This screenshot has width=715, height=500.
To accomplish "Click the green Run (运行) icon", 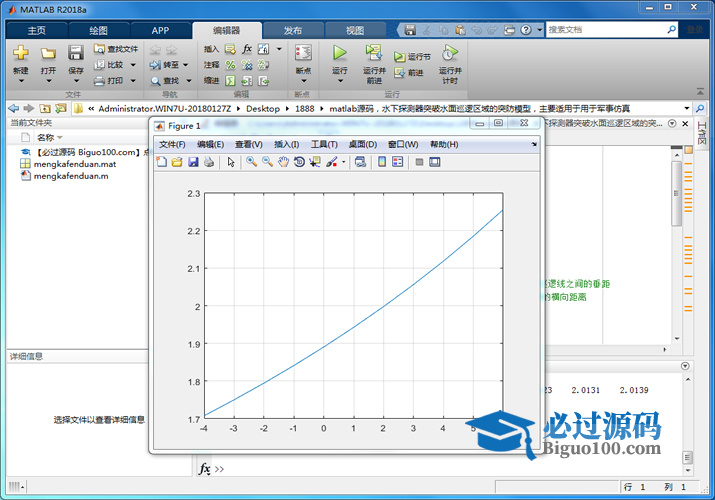I will pos(339,53).
